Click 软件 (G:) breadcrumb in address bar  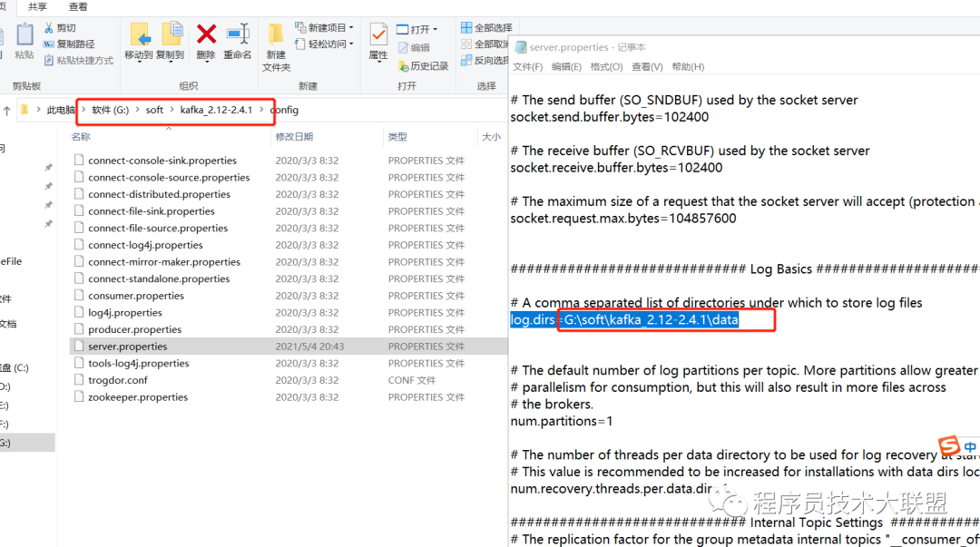[110, 110]
